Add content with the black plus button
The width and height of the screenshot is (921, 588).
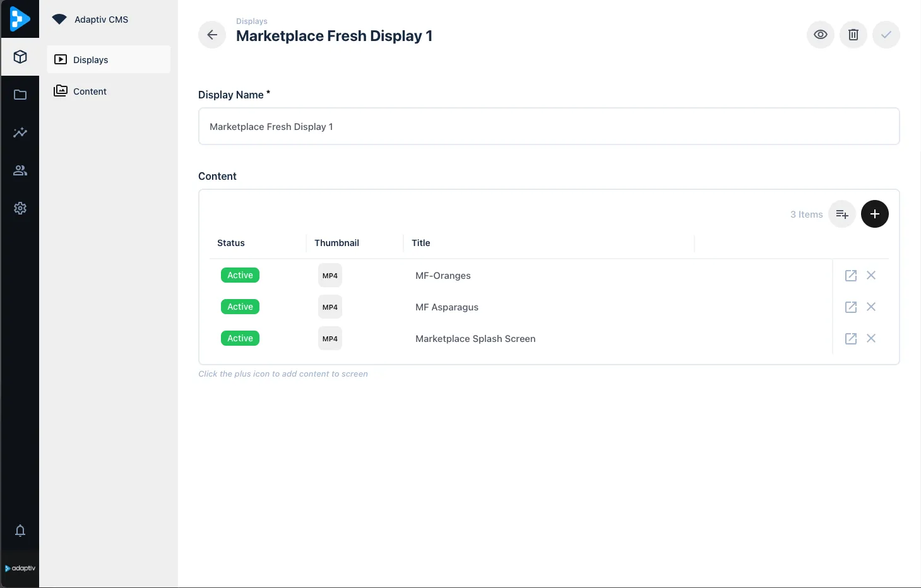pos(875,215)
